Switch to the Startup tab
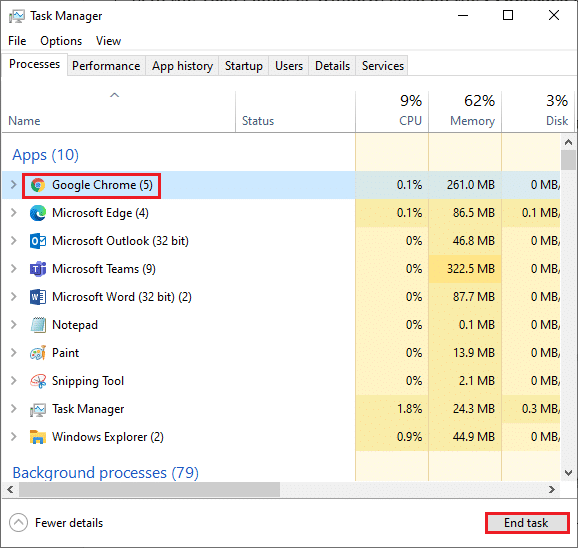Viewport: 578px width, 548px height. 244,66
